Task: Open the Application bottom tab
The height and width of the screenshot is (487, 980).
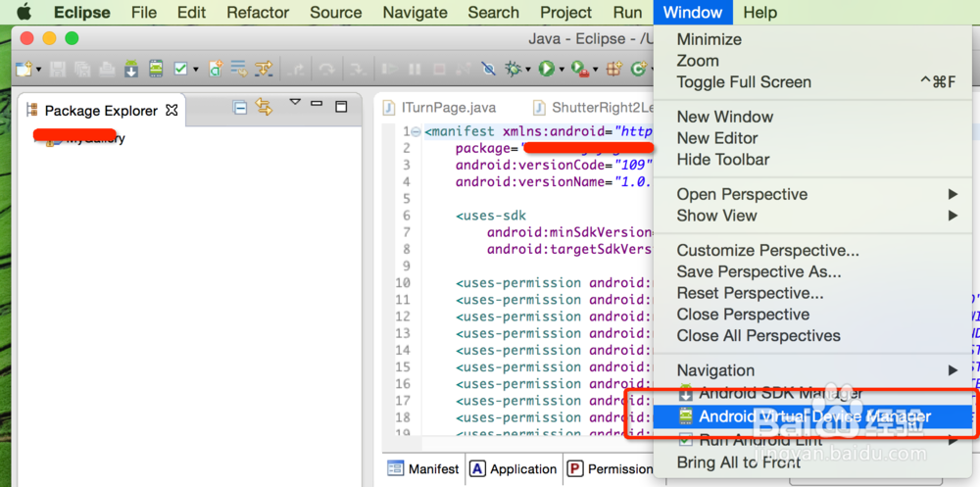Action: [514, 468]
